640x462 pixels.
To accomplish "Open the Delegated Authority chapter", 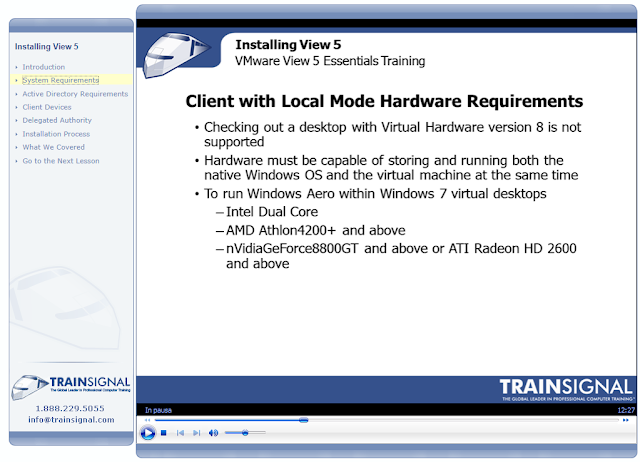I will [57, 120].
